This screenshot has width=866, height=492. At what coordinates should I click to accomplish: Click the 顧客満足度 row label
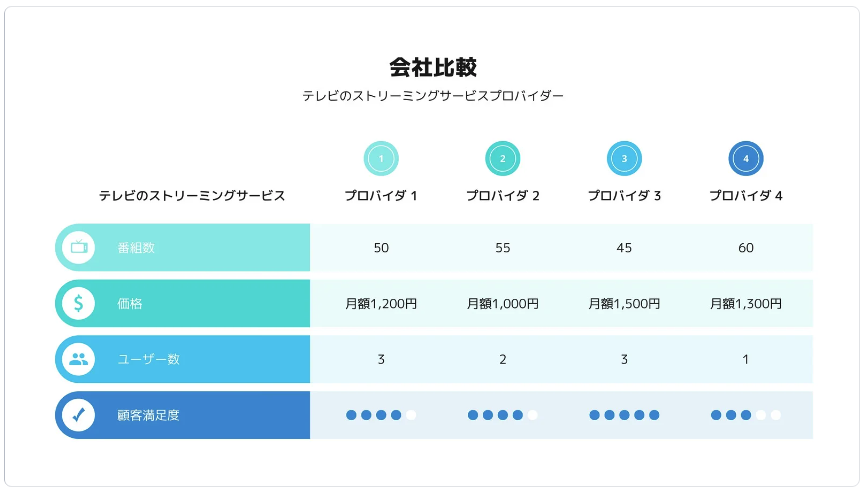pos(148,415)
